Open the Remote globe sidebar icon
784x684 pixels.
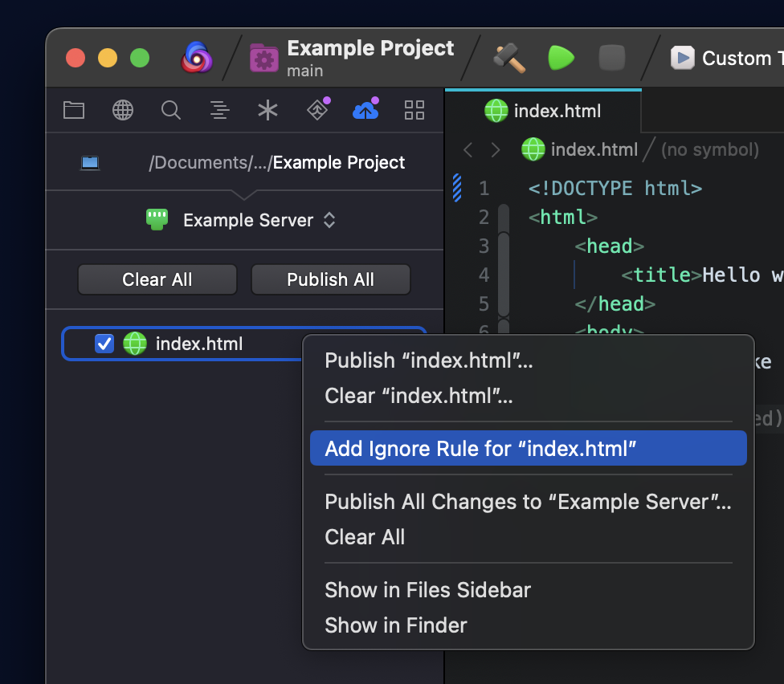(122, 110)
